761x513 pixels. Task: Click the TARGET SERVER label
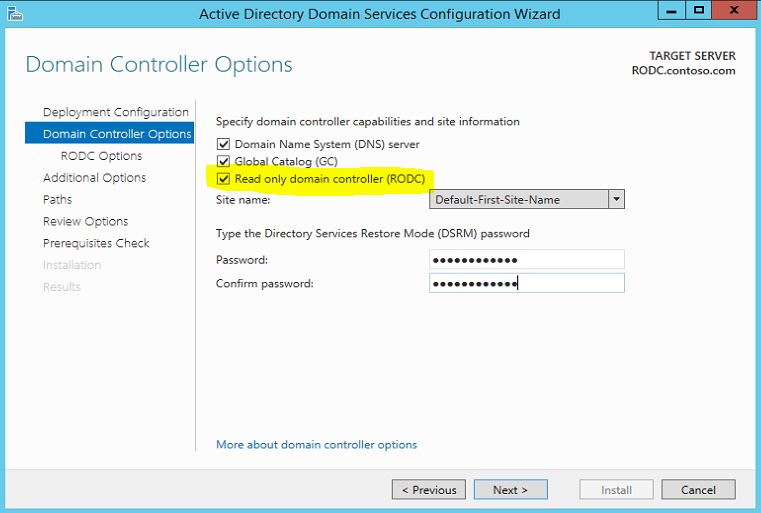pos(693,56)
